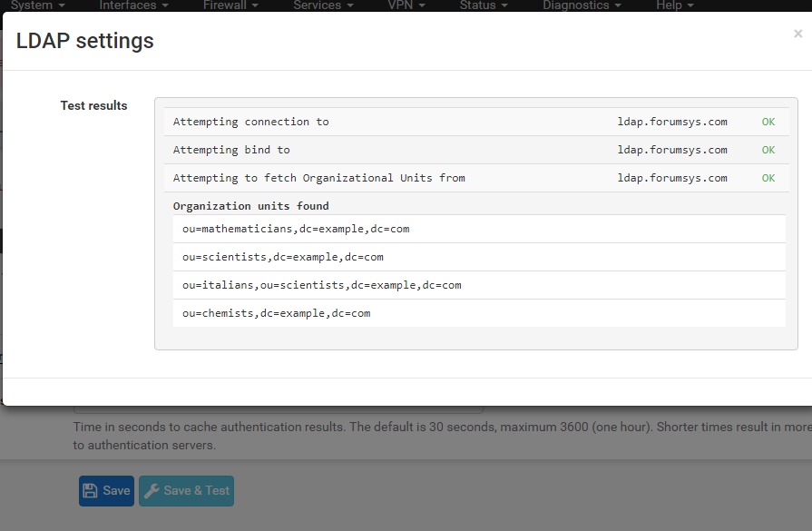Viewport: 812px width, 531px height.
Task: Click the LDAP settings dialog title
Action: tap(85, 41)
